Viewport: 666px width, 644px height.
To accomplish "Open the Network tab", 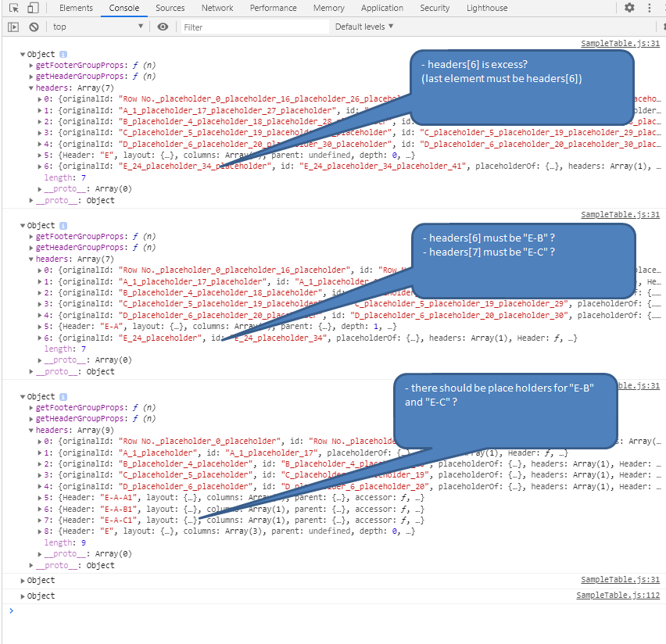I will point(217,8).
